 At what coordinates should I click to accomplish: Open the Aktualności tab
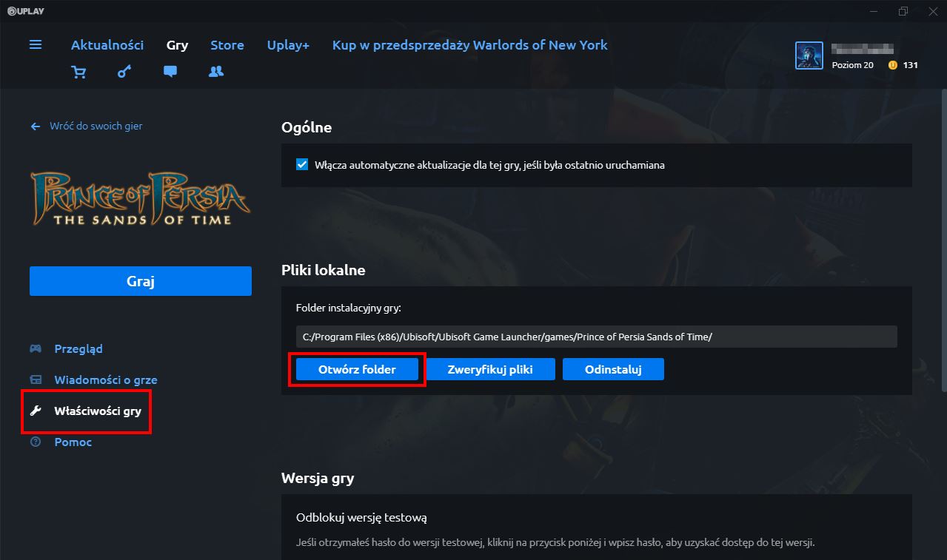point(107,45)
